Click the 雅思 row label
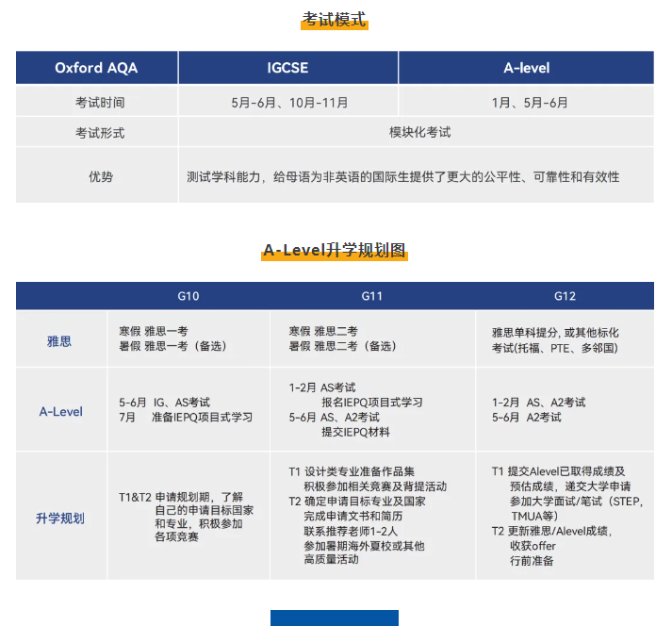672x626 pixels. tap(60, 340)
